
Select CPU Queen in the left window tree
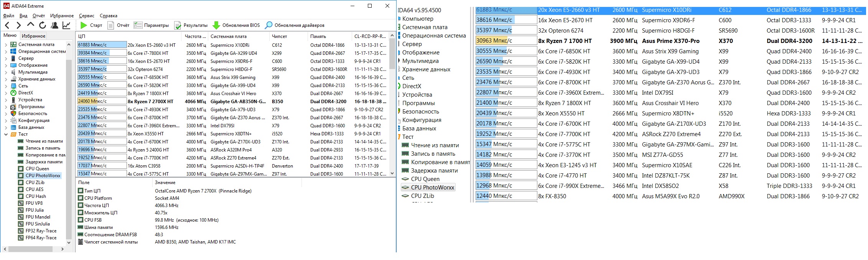37,169
